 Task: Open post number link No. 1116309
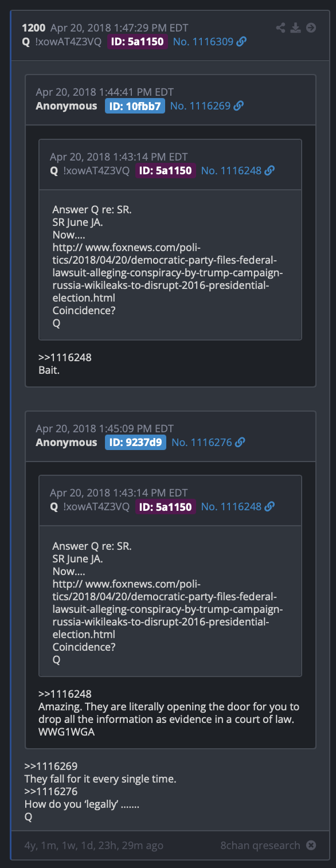pyautogui.click(x=203, y=41)
